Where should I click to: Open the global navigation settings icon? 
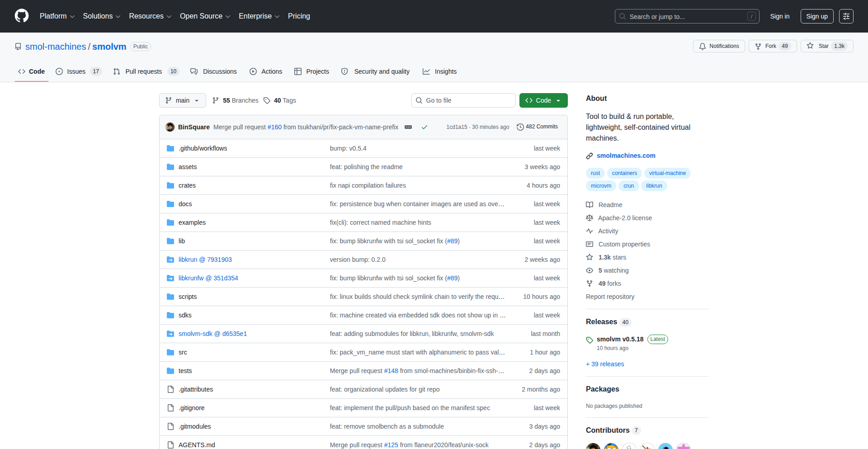(846, 16)
